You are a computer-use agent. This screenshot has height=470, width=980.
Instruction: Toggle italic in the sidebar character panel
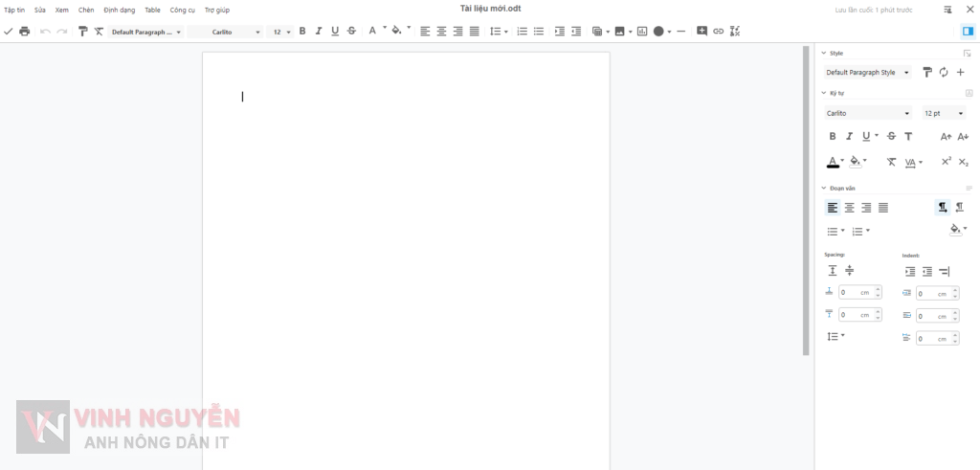pos(849,137)
